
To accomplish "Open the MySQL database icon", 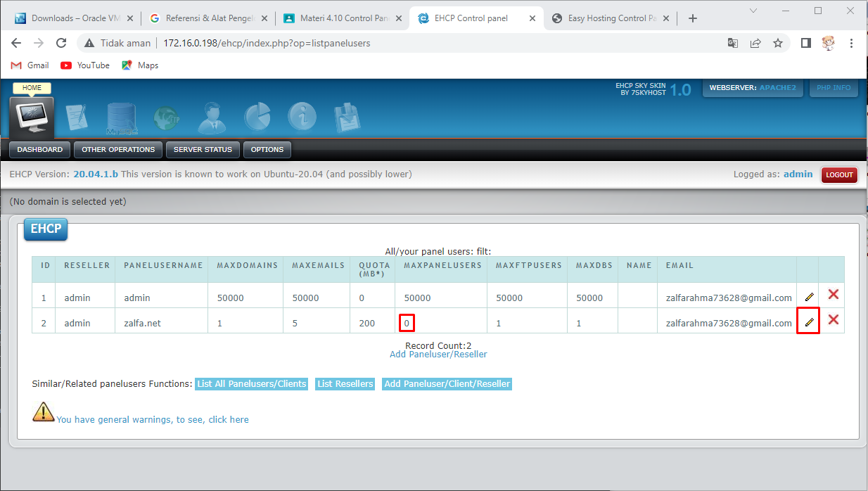I will pos(122,118).
